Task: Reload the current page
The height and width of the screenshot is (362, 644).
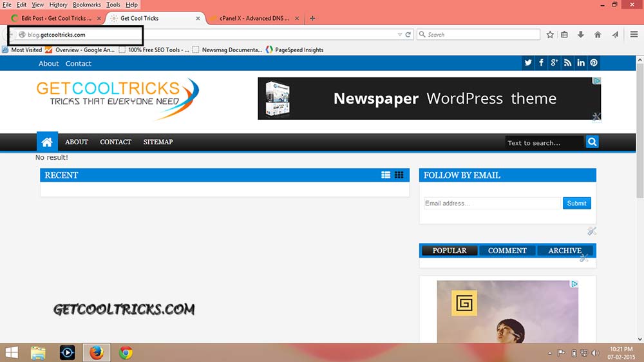Action: (408, 35)
